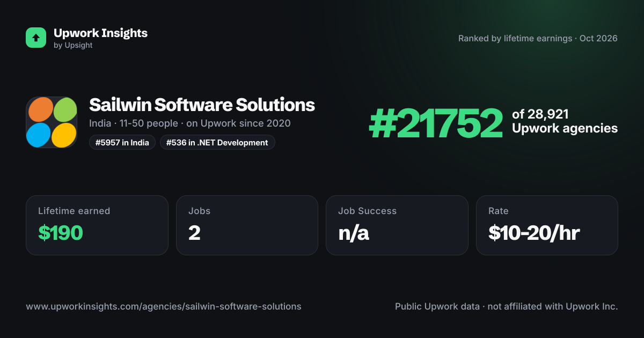Click the '#536 in .NET Development' badge
The width and height of the screenshot is (644, 338).
217,143
